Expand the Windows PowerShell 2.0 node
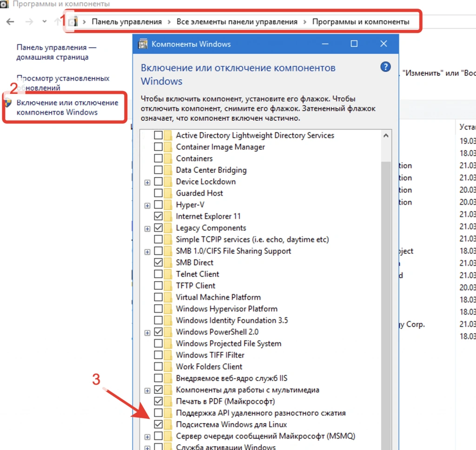This screenshot has width=476, height=450. 147,333
